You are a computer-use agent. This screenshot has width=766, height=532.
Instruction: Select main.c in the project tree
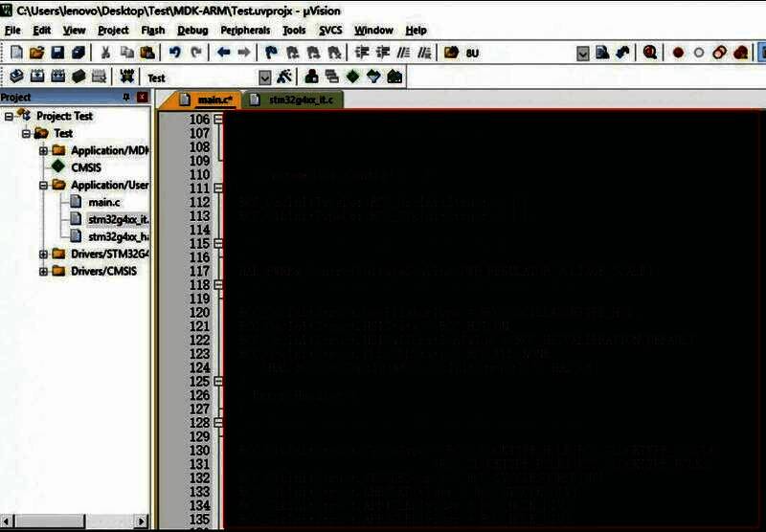[103, 202]
